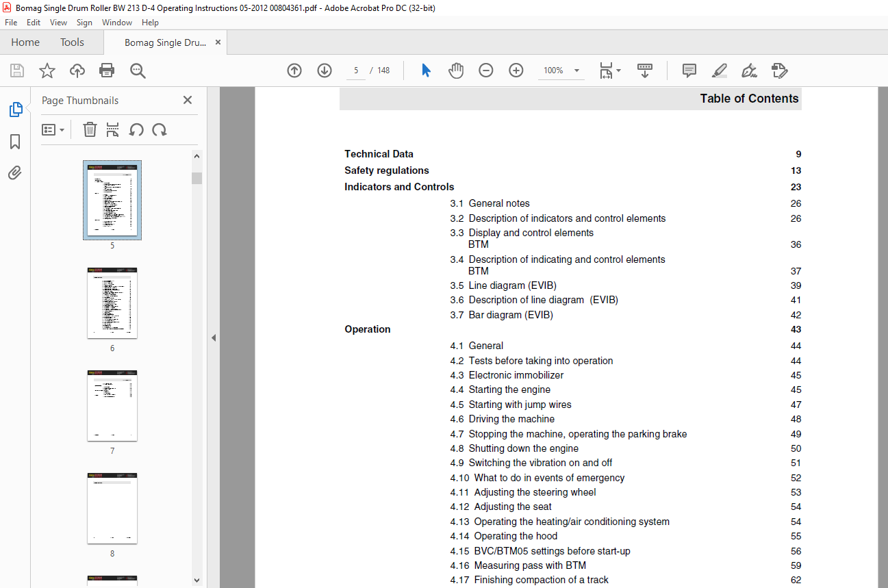
Task: Collapse the navigation pane arrow
Action: [x=214, y=337]
